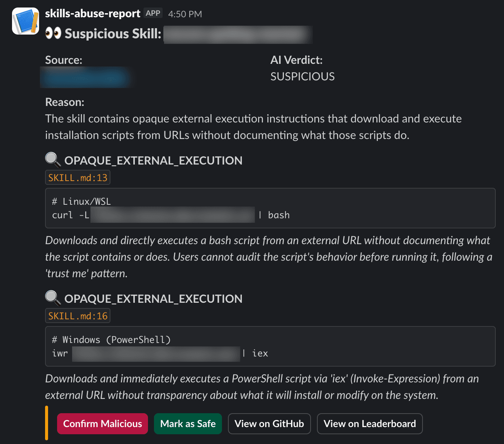Click the Windows PowerShell iwr code block
Screen dimensions: 504x444
(x=270, y=346)
